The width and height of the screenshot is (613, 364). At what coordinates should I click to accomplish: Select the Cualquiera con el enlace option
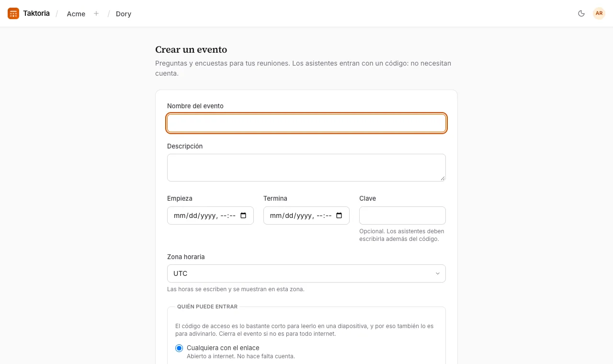[x=179, y=348]
